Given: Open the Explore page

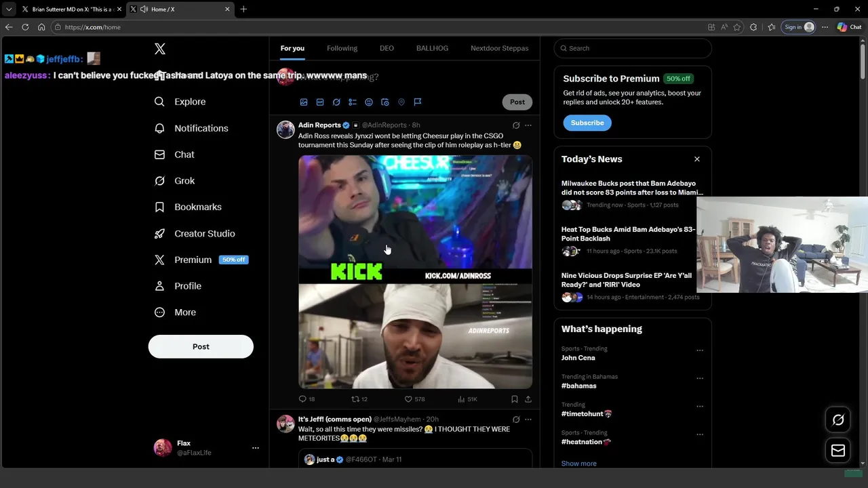Looking at the screenshot, I should (180, 102).
